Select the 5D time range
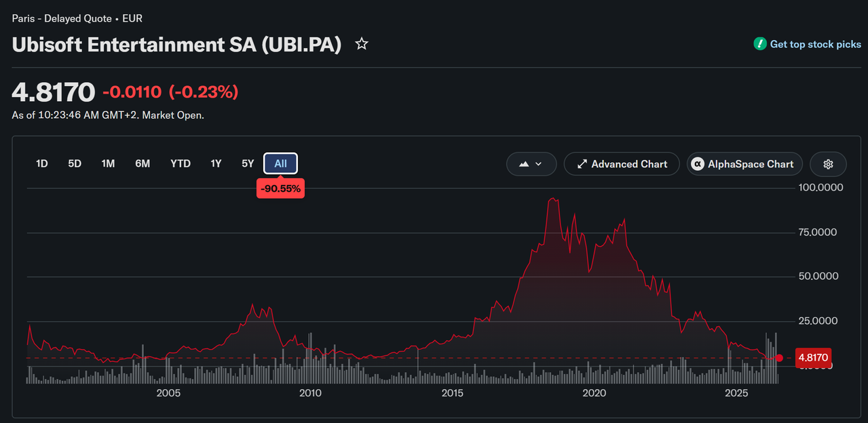Image resolution: width=868 pixels, height=423 pixels. pyautogui.click(x=75, y=163)
